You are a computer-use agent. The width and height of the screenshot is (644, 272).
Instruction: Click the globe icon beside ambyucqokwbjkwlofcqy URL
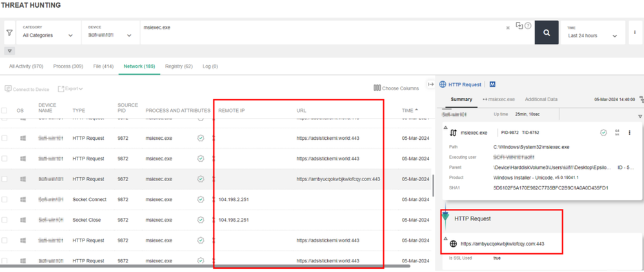[x=454, y=244]
